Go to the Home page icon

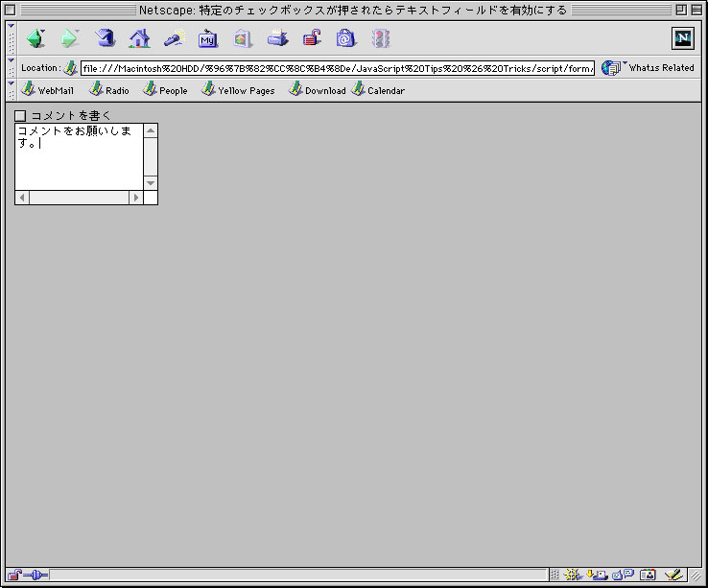(x=139, y=38)
